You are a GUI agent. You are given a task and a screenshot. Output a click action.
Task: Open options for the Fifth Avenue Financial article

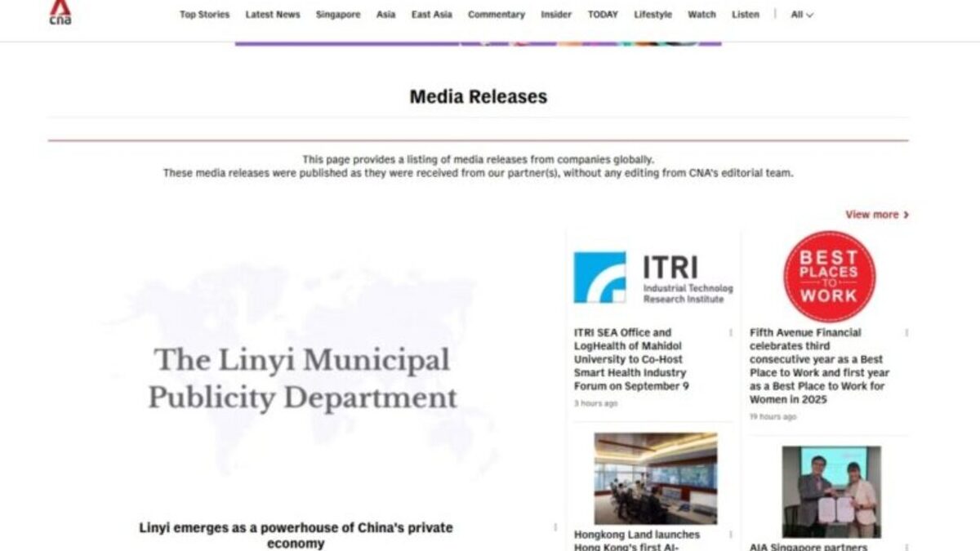pos(905,333)
